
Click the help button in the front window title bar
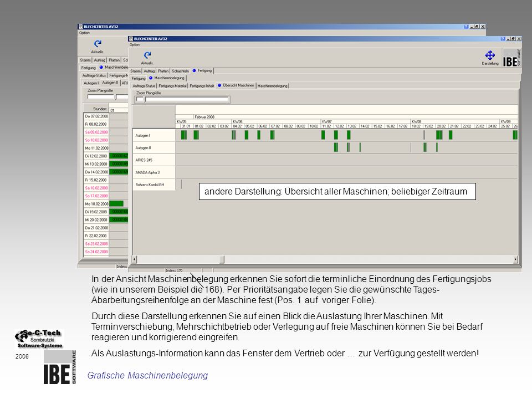(x=503, y=39)
